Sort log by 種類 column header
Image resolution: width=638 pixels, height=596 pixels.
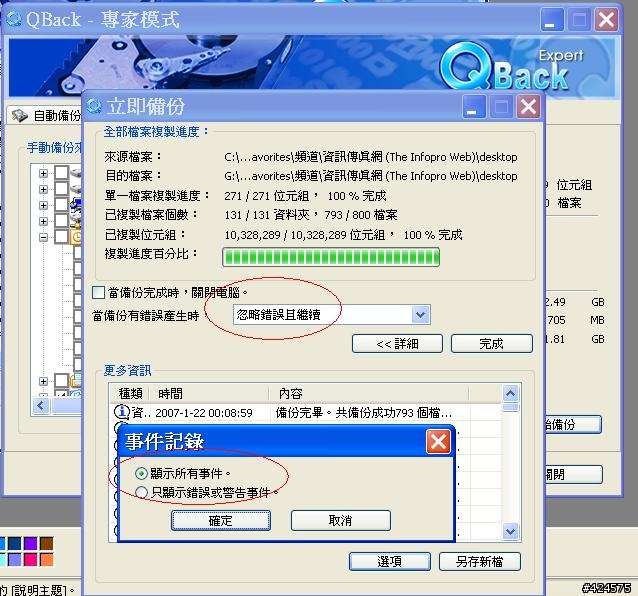click(x=130, y=393)
